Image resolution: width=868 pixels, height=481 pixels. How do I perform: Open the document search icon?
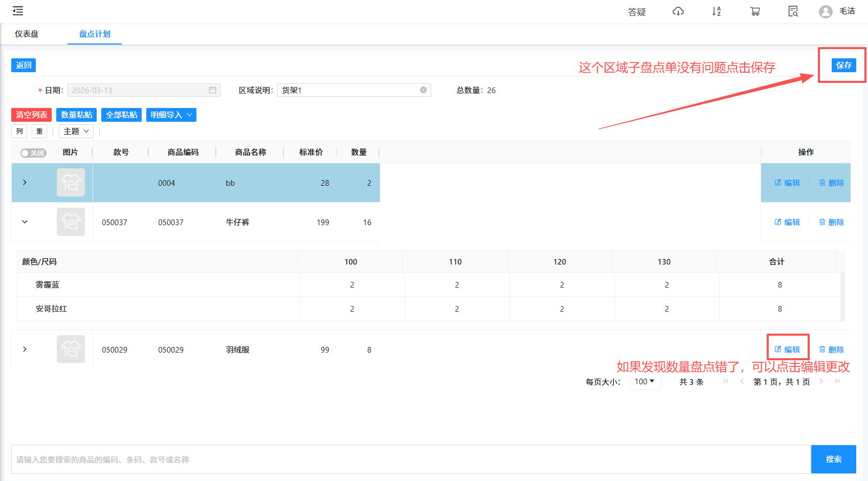point(793,11)
